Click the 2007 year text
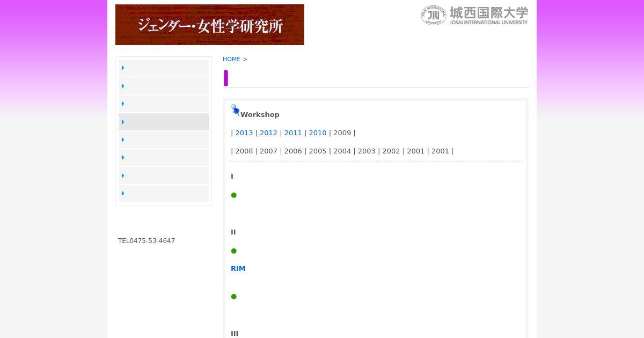This screenshot has width=644, height=338. coord(268,151)
